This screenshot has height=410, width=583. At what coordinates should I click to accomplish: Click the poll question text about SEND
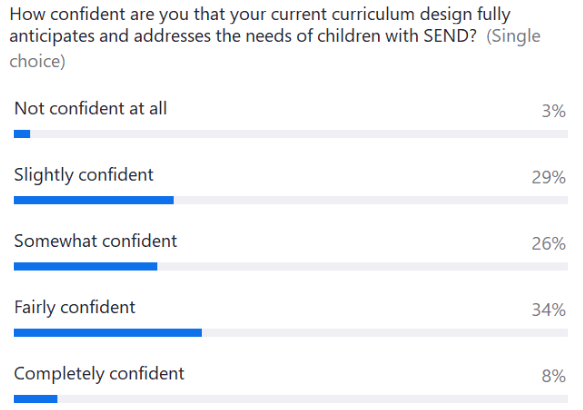pyautogui.click(x=260, y=25)
